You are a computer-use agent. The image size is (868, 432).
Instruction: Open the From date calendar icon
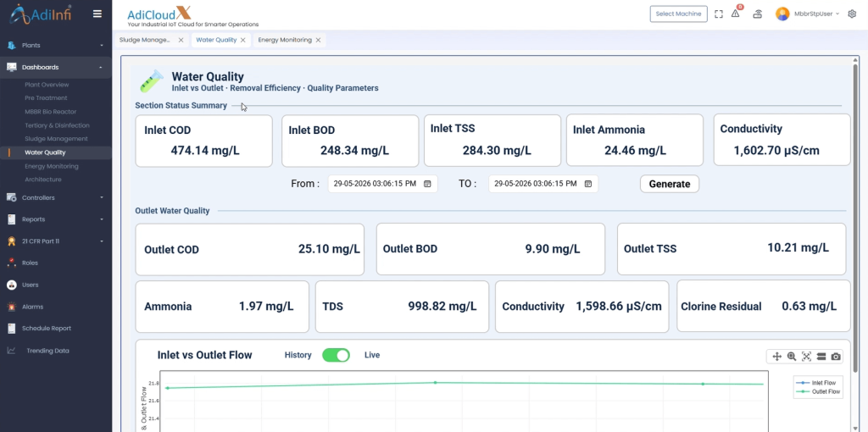click(x=427, y=184)
